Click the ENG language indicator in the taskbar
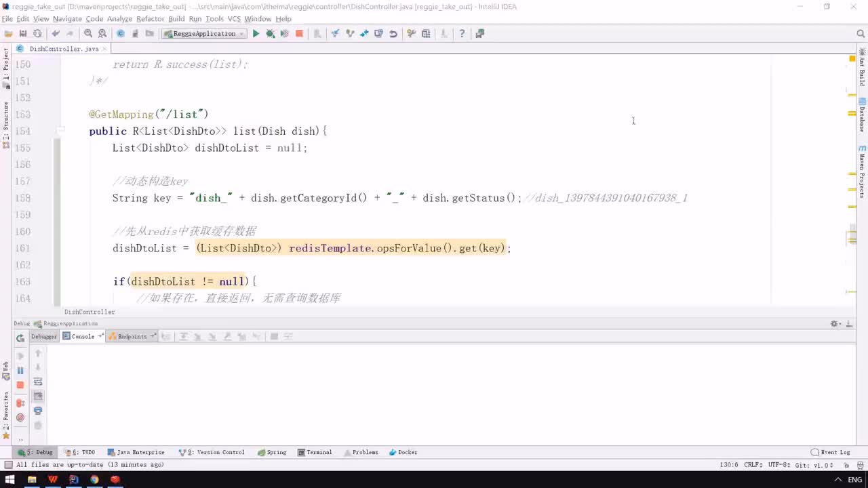The width and height of the screenshot is (868, 488). point(854,480)
